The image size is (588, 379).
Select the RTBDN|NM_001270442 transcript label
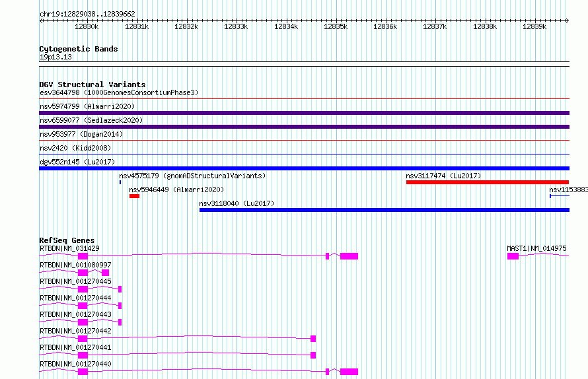click(75, 331)
